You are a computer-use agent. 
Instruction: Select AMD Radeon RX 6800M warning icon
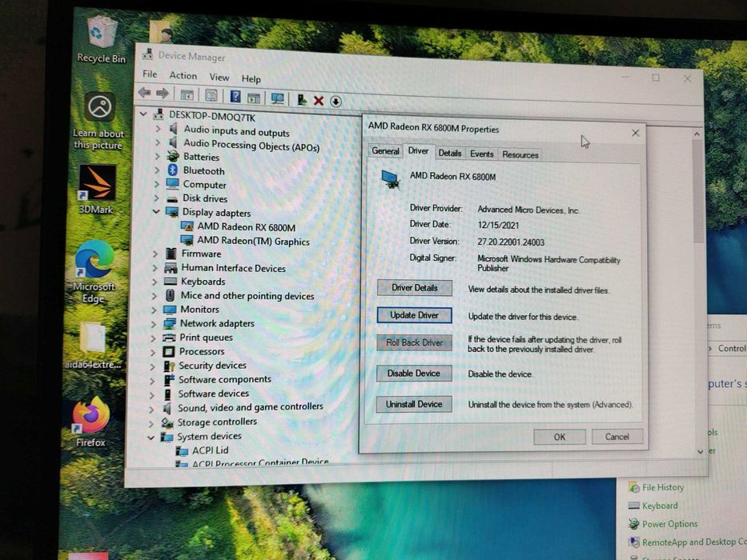[187, 226]
